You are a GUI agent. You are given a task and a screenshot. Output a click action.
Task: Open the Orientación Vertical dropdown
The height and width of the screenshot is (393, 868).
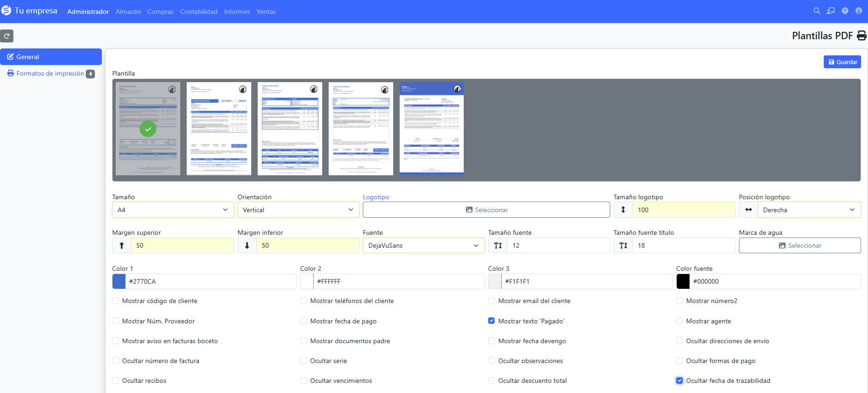298,210
